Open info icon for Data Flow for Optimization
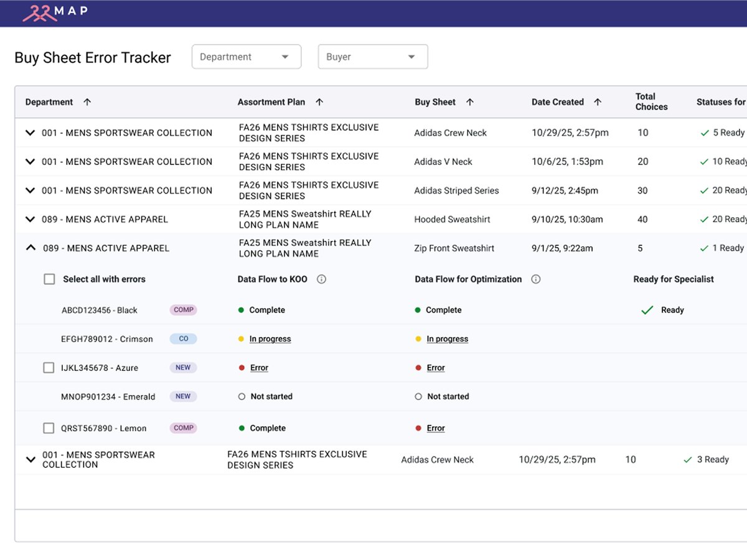The height and width of the screenshot is (560, 747). coord(535,279)
